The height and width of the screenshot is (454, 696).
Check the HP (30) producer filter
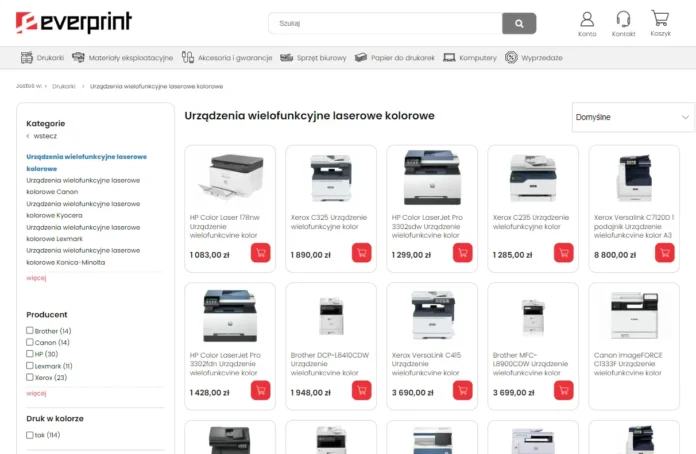pos(30,354)
